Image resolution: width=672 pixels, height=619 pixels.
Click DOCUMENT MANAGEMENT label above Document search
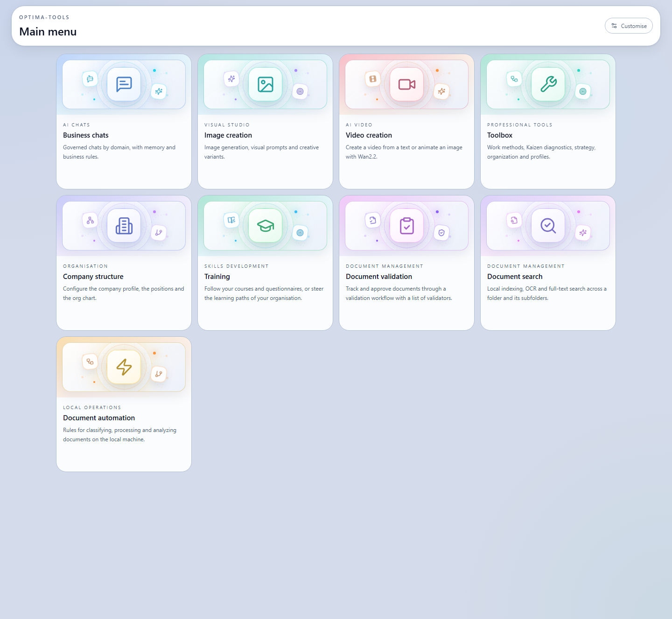click(526, 266)
